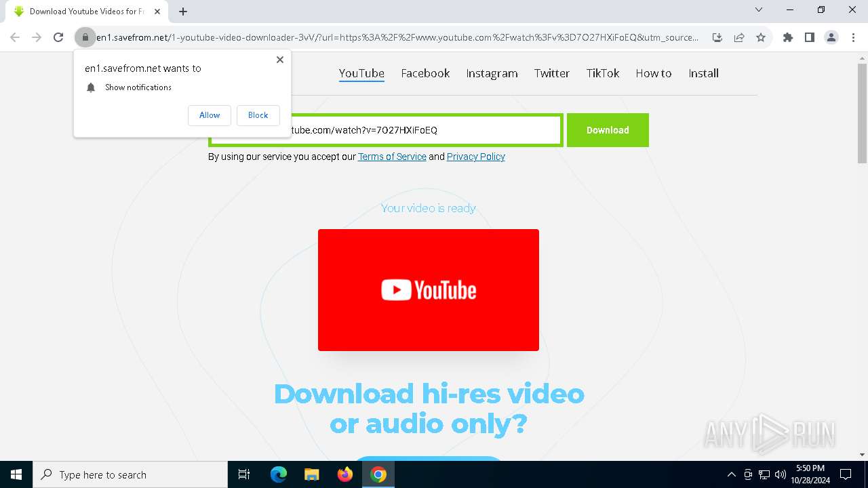
Task: Click the 'Download hi-res video or audio only?' heading
Action: 429,409
